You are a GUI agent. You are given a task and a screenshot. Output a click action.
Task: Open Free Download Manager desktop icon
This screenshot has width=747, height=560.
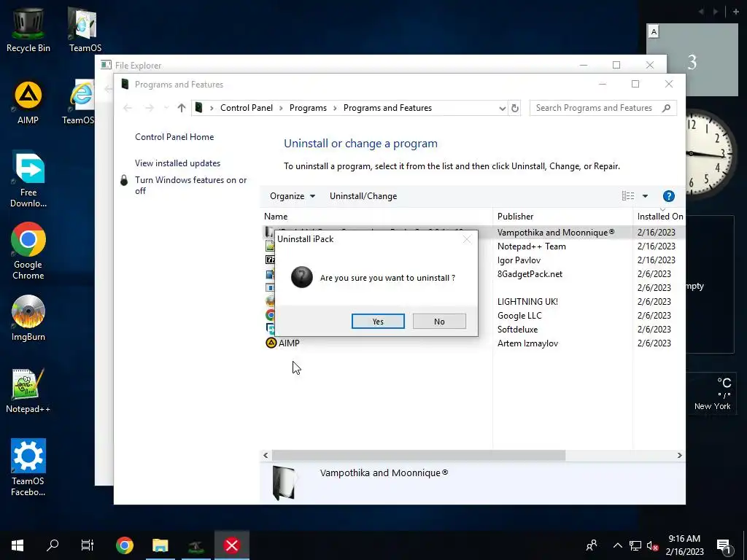coord(28,180)
